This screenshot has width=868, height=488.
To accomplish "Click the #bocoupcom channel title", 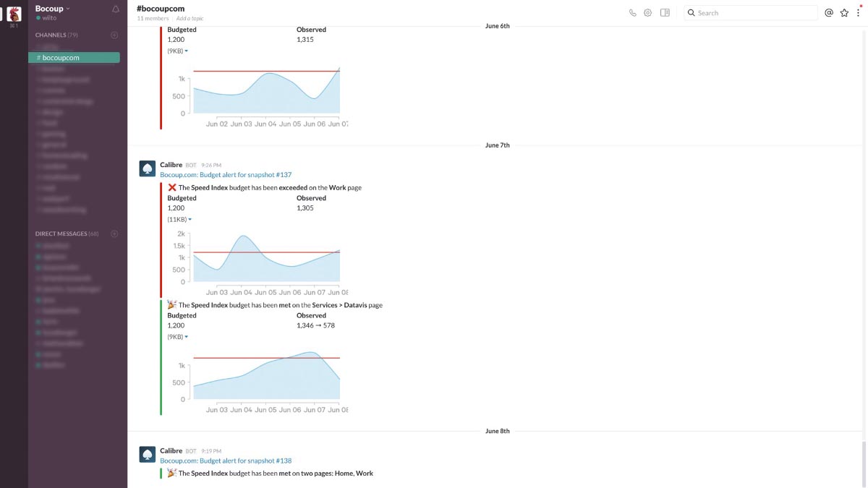I will 161,9.
